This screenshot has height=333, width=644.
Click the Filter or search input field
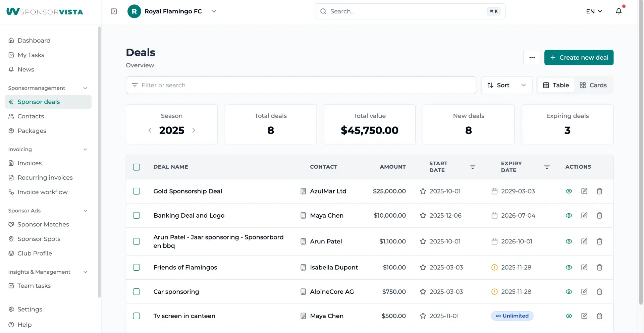pos(301,85)
